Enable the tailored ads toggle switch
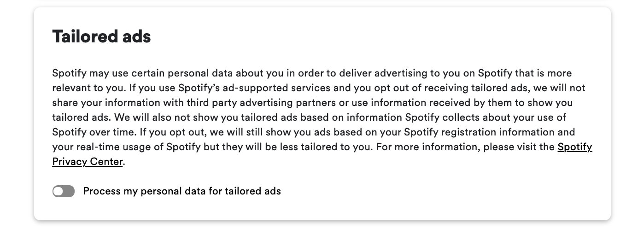 pyautogui.click(x=64, y=191)
